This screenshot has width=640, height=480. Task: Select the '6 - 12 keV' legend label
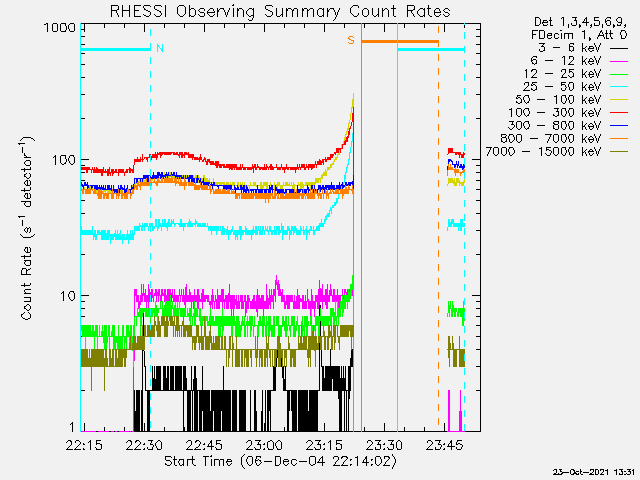[566, 61]
